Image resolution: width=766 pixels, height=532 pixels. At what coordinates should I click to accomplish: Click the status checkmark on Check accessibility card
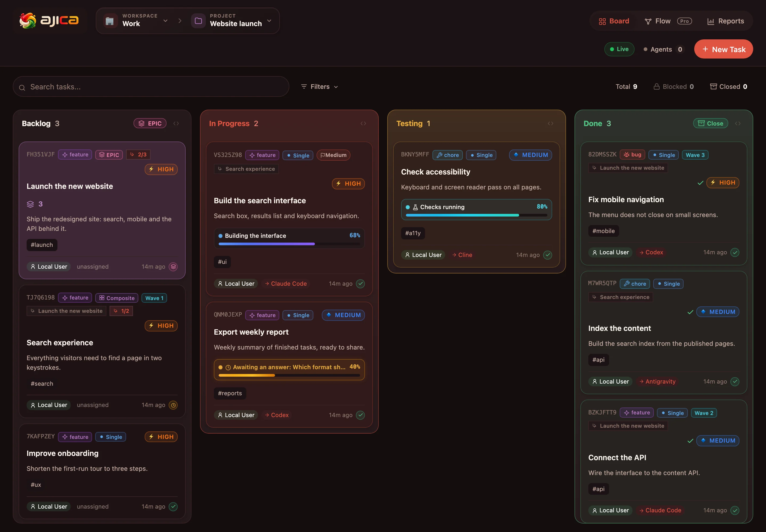click(548, 255)
